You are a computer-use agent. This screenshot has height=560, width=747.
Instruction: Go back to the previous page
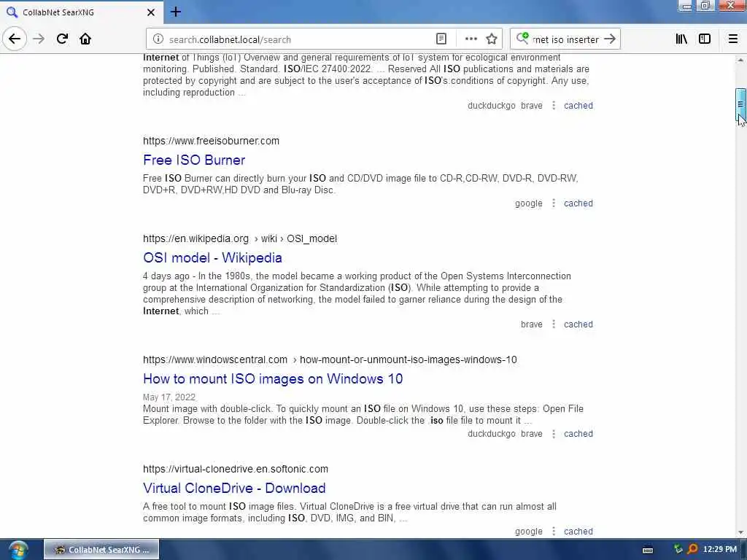pos(15,39)
